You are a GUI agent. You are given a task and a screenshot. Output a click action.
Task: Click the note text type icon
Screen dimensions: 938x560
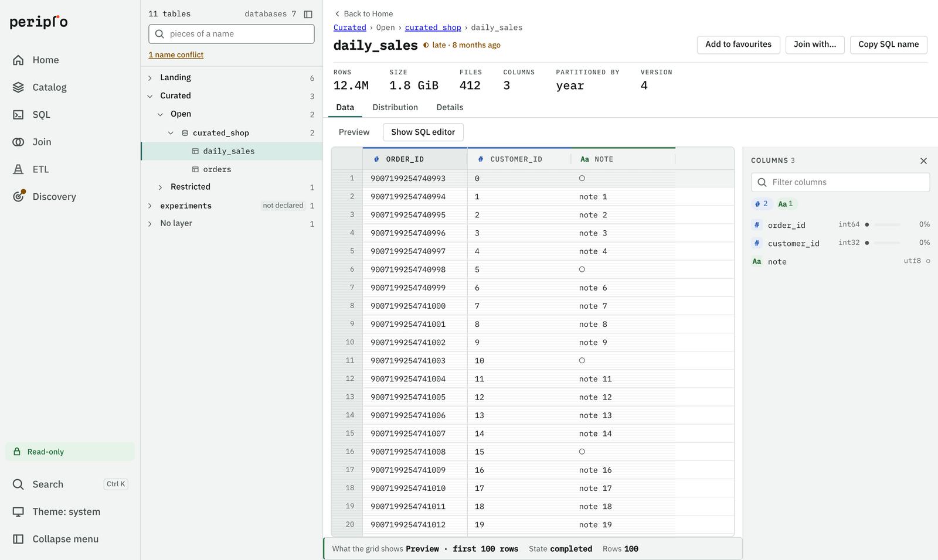[x=757, y=262]
